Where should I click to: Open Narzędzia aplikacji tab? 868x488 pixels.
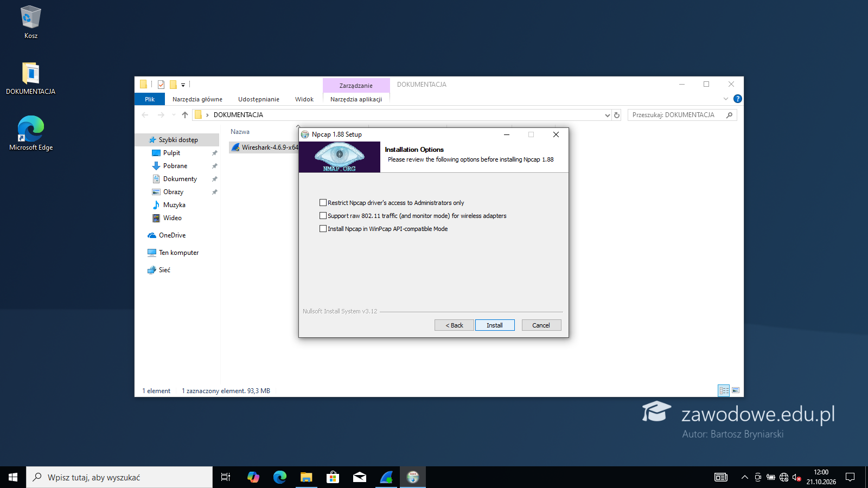point(356,99)
